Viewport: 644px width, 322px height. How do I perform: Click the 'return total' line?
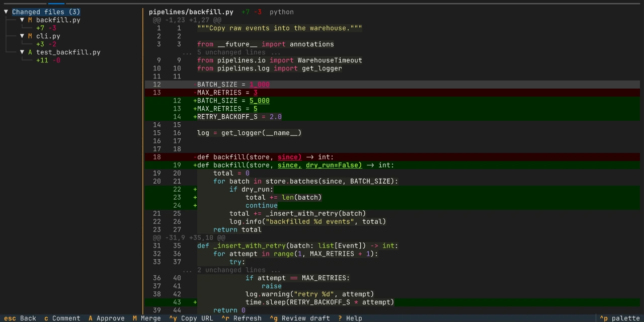pos(392,229)
